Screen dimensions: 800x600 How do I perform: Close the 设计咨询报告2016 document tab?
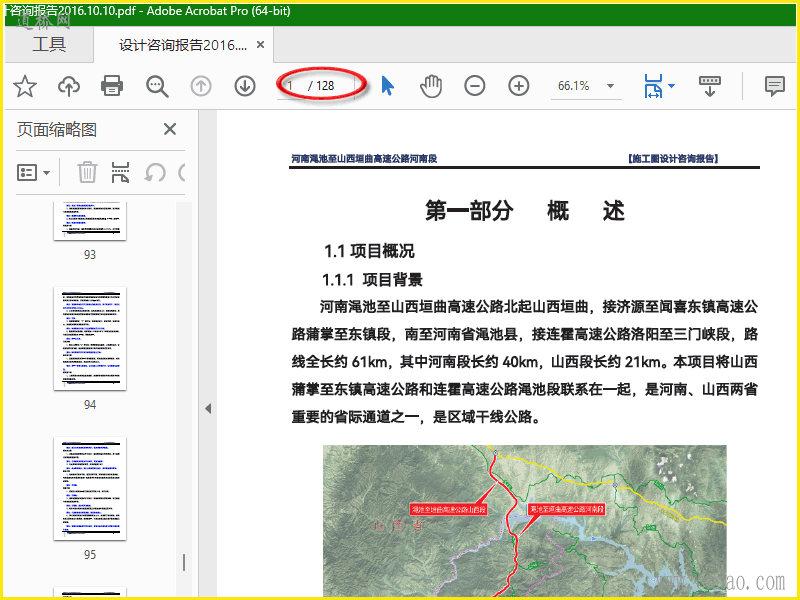tap(261, 45)
